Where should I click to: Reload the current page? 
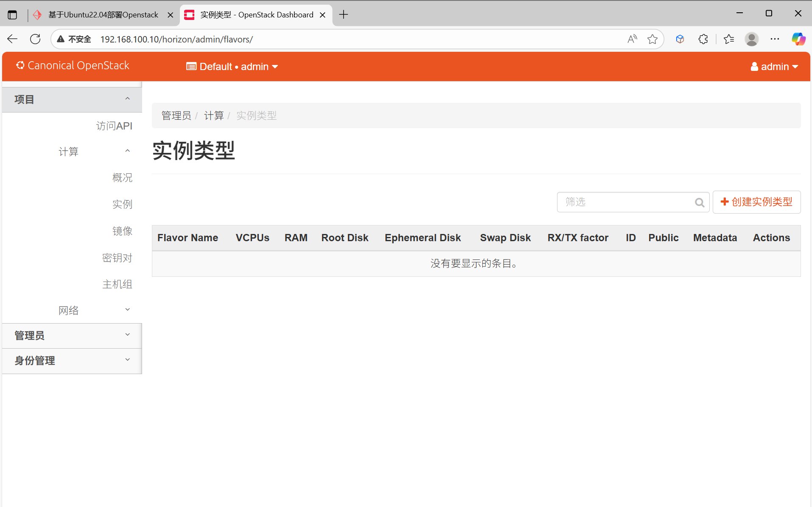click(x=35, y=39)
